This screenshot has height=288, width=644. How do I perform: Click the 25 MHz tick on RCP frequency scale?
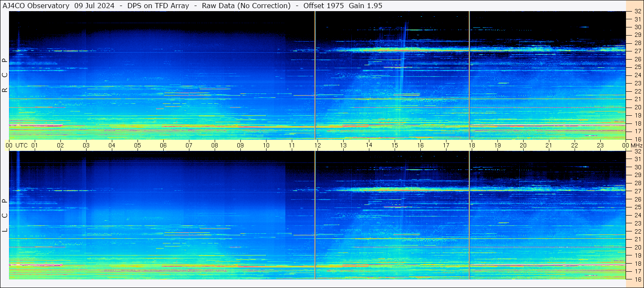pyautogui.click(x=638, y=67)
